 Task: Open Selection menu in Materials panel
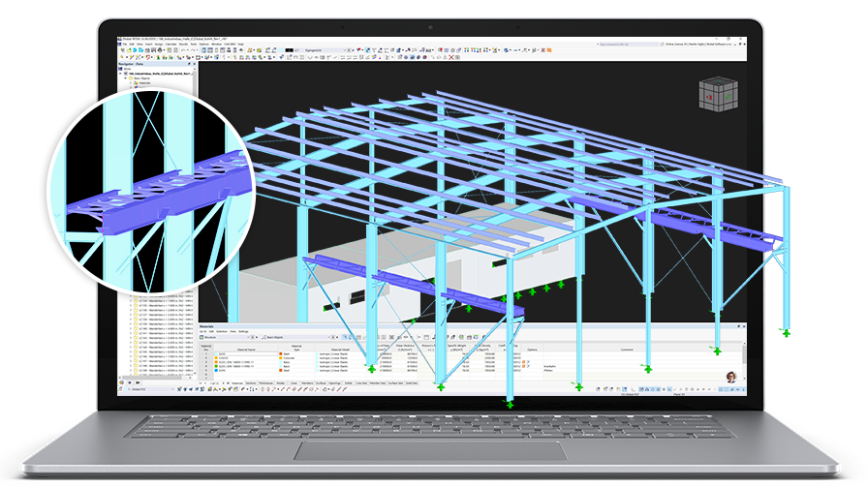point(222,331)
